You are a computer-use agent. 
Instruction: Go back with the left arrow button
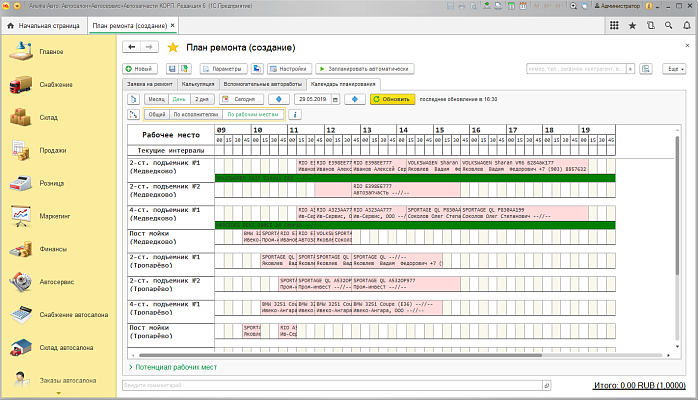point(131,47)
